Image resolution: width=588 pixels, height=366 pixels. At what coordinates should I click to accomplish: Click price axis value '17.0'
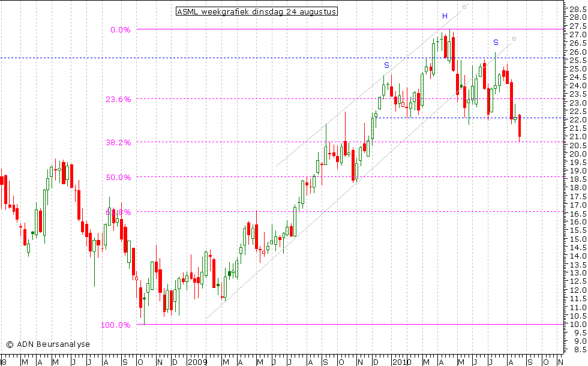click(578, 205)
